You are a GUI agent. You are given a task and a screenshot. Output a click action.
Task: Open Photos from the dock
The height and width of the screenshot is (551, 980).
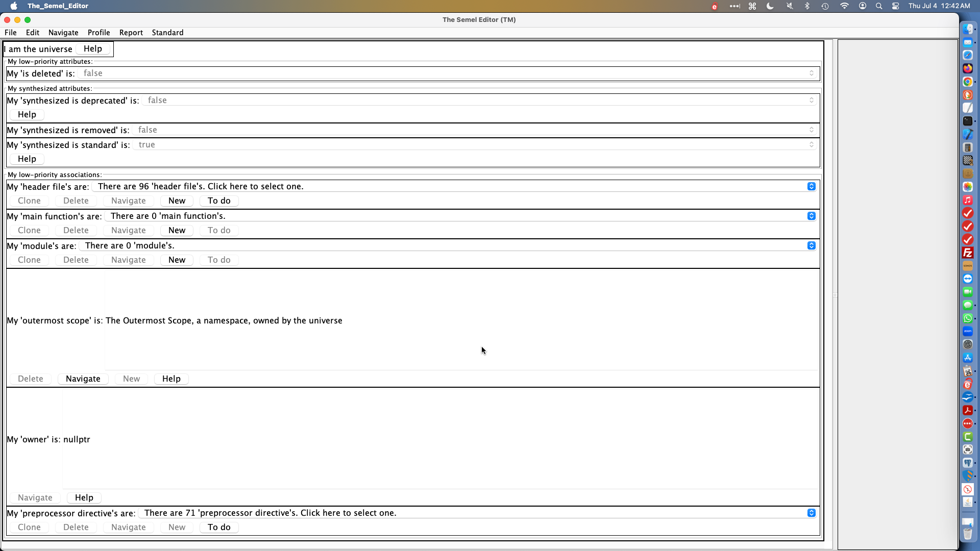point(968,187)
